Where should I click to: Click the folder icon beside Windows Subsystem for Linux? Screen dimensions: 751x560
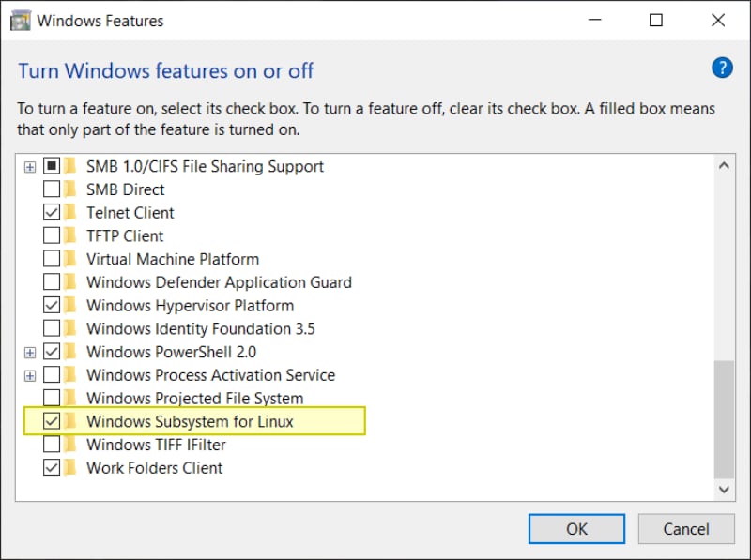(x=69, y=421)
